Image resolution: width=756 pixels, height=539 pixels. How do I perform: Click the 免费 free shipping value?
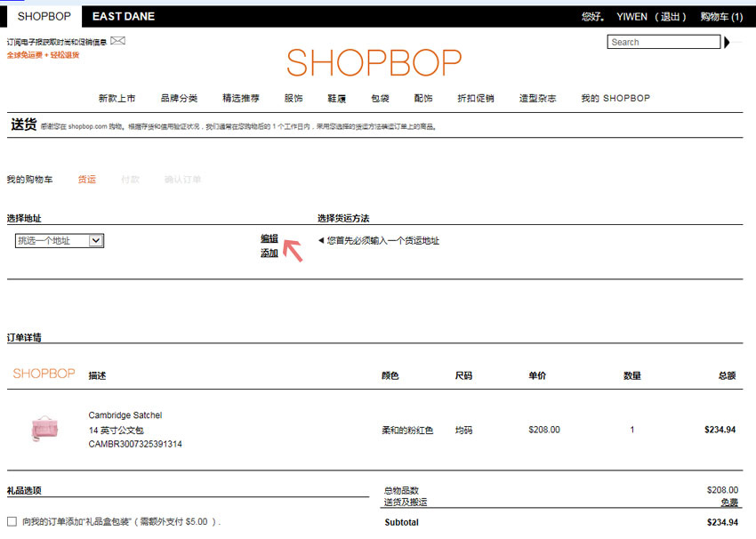729,503
